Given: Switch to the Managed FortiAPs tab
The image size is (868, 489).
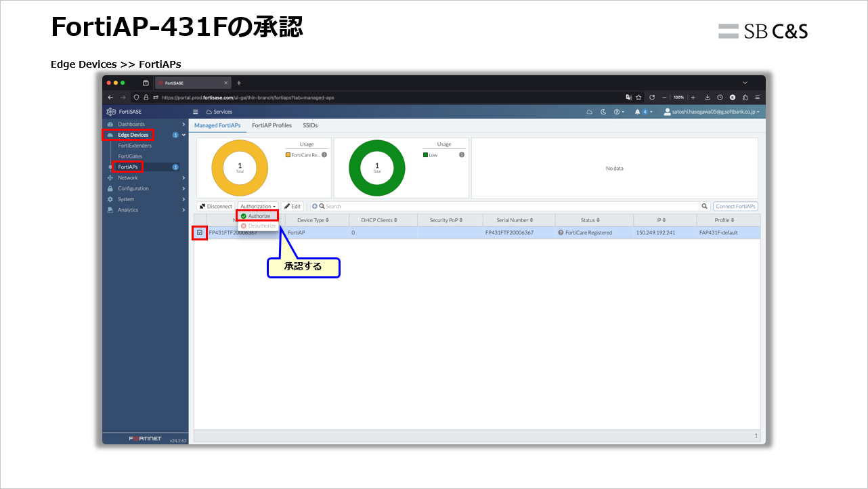Looking at the screenshot, I should pyautogui.click(x=217, y=125).
